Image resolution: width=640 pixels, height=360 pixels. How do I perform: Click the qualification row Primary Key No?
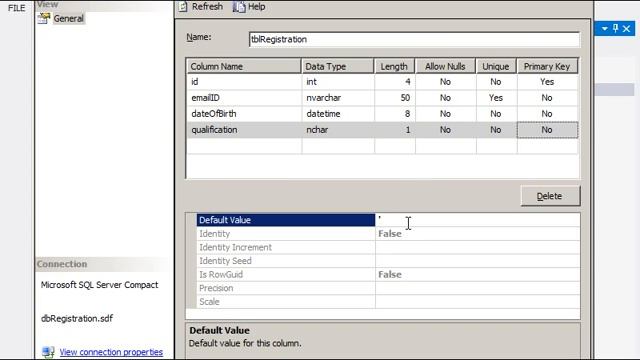pos(547,130)
